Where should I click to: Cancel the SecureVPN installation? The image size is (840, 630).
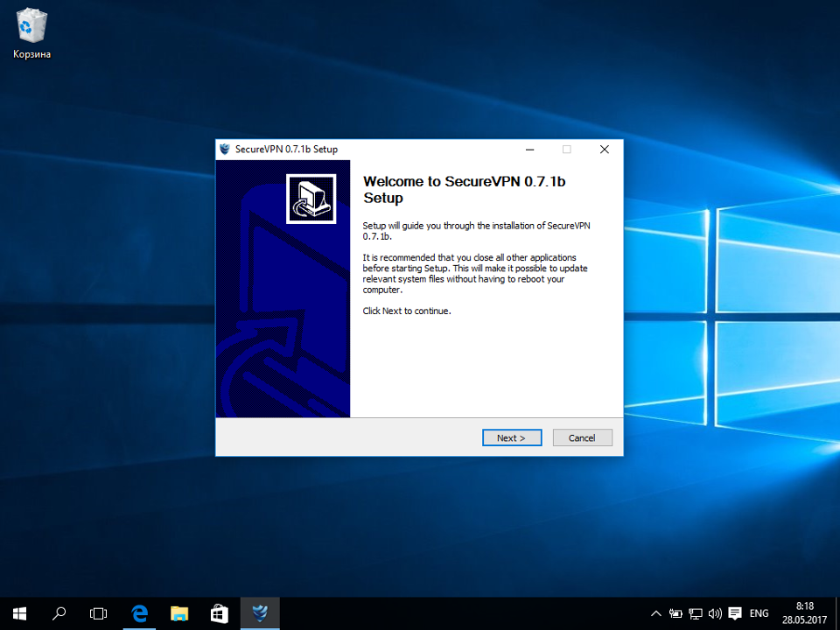click(582, 437)
